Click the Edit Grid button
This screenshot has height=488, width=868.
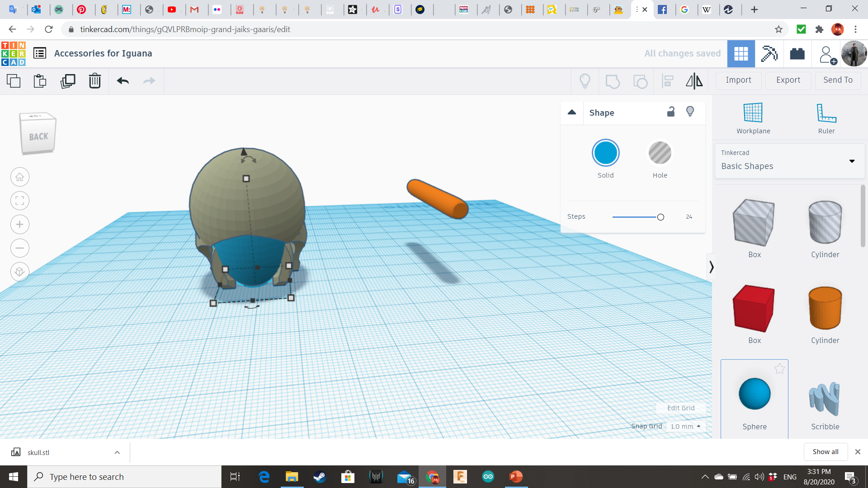(x=681, y=408)
